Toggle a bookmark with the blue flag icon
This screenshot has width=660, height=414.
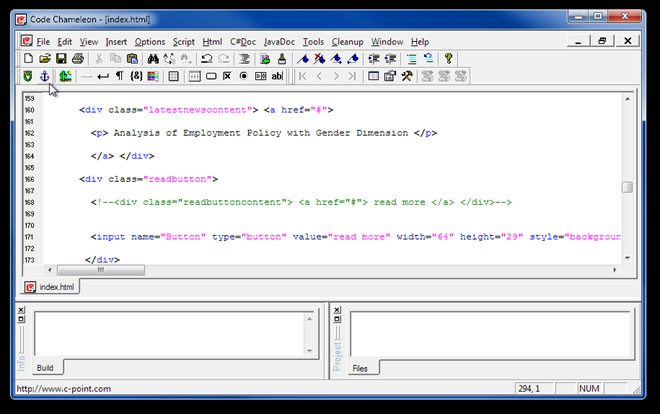tap(303, 59)
